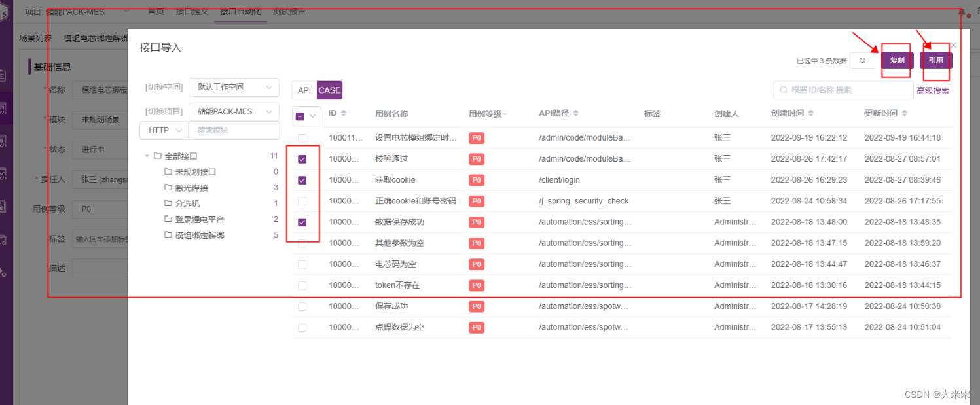Go to 首页 in top navigation
The image size is (980, 405).
156,12
